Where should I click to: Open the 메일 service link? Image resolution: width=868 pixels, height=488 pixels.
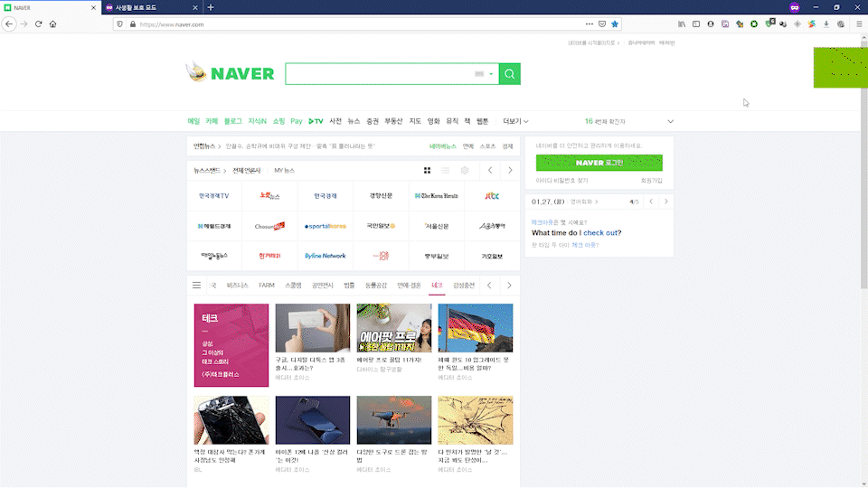(x=193, y=121)
